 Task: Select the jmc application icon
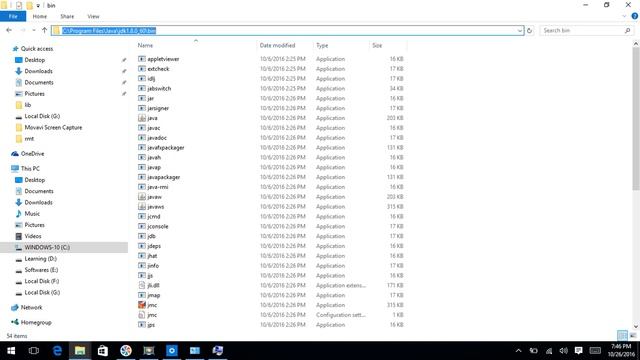142,305
